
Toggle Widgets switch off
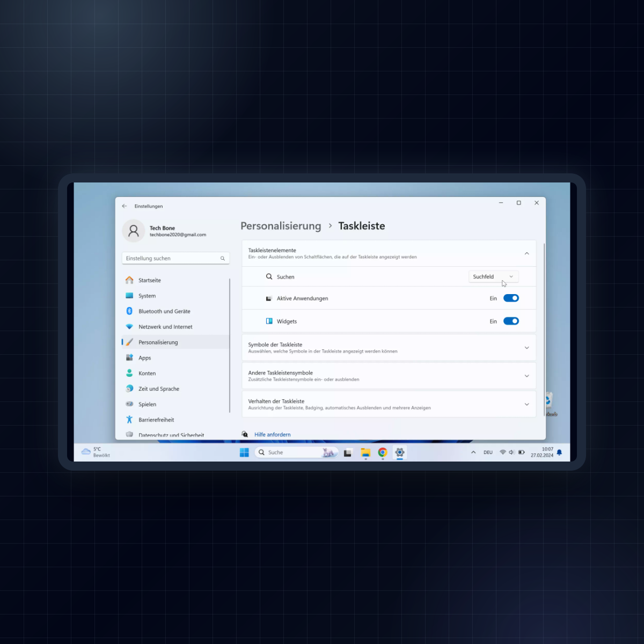511,321
